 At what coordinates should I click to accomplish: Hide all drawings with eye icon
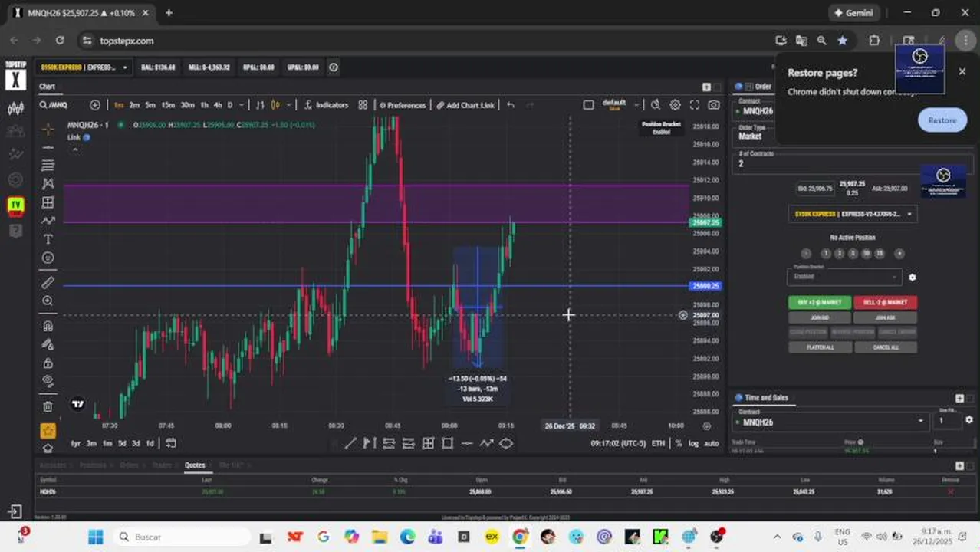point(48,381)
